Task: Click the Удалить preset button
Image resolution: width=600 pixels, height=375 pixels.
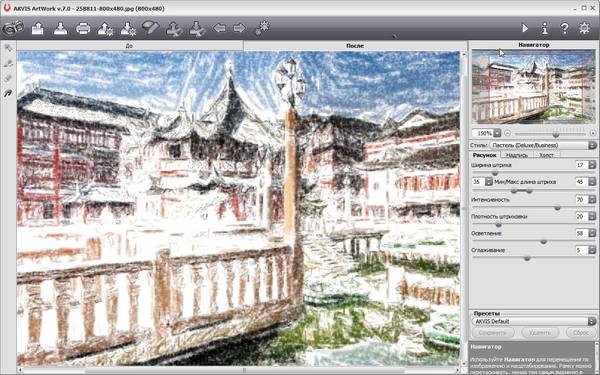Action: [540, 333]
